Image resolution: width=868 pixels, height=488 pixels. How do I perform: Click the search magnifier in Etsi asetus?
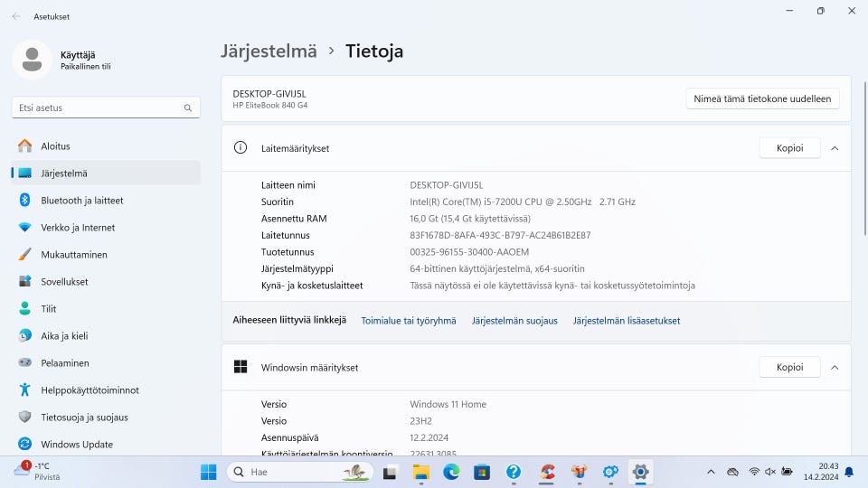coord(188,108)
